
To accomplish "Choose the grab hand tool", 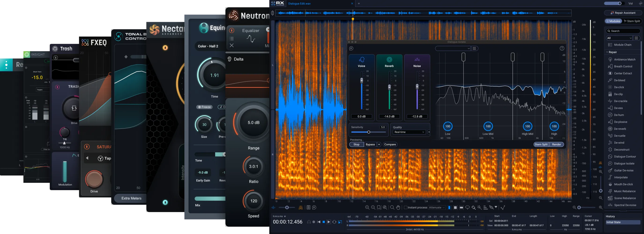I will 398,207.
